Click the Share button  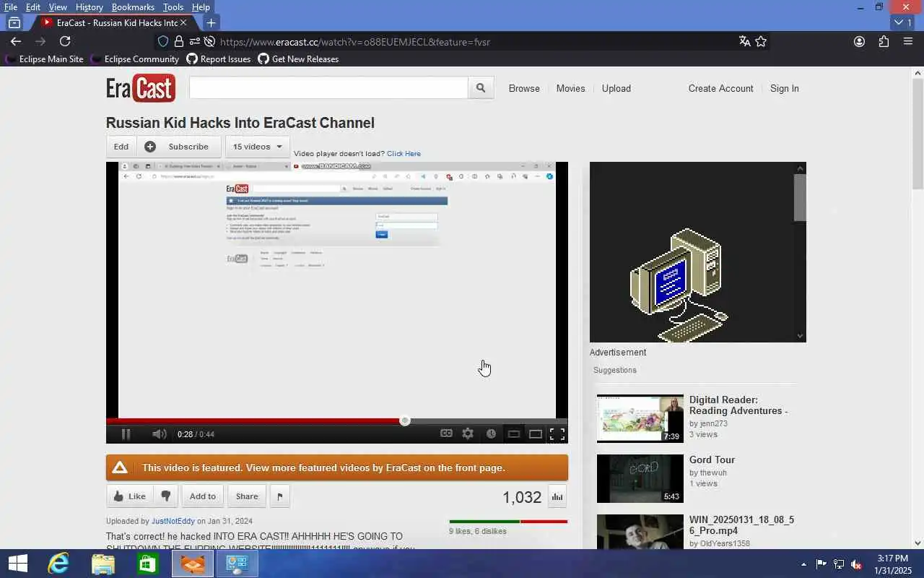tap(247, 496)
